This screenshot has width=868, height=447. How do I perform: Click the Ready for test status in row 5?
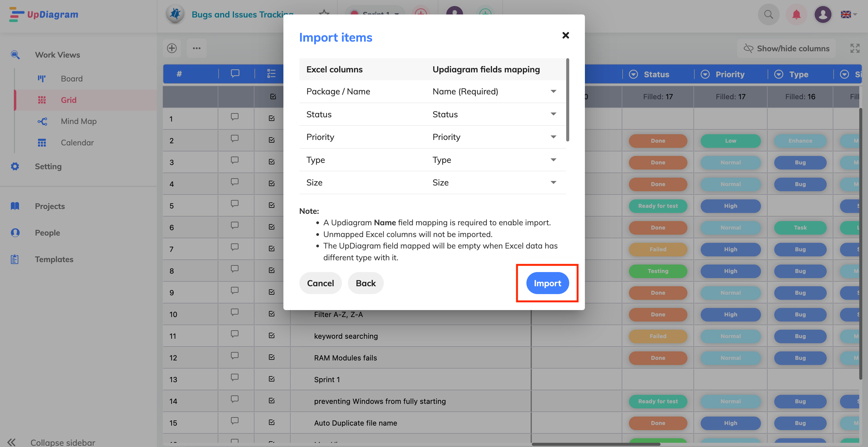pyautogui.click(x=658, y=206)
